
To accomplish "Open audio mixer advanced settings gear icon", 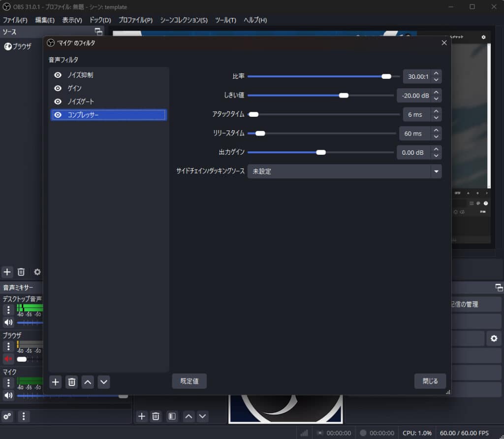I will (7, 416).
